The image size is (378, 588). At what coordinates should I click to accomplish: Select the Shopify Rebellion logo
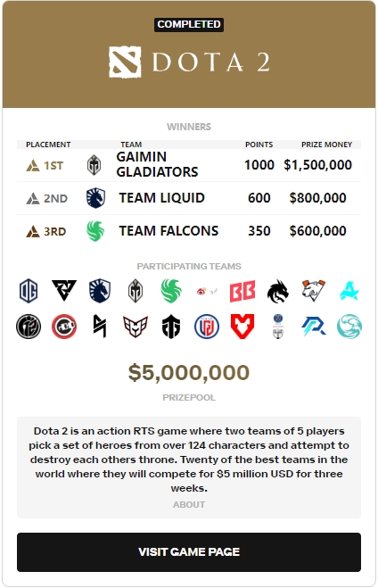(100, 327)
